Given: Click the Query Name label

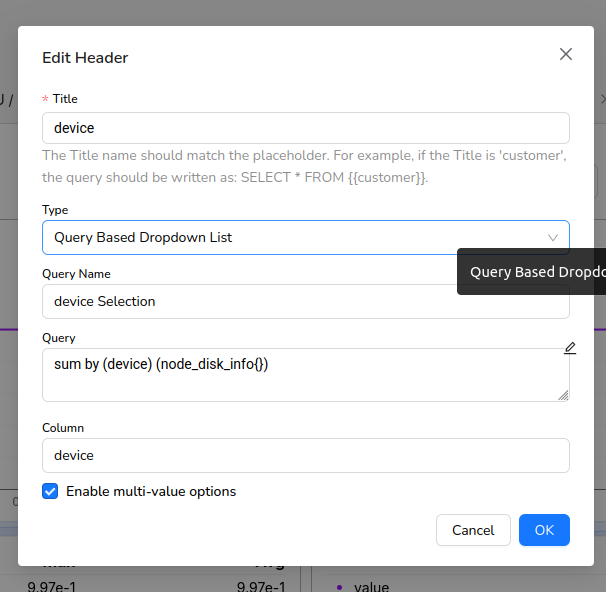Looking at the screenshot, I should 76,274.
